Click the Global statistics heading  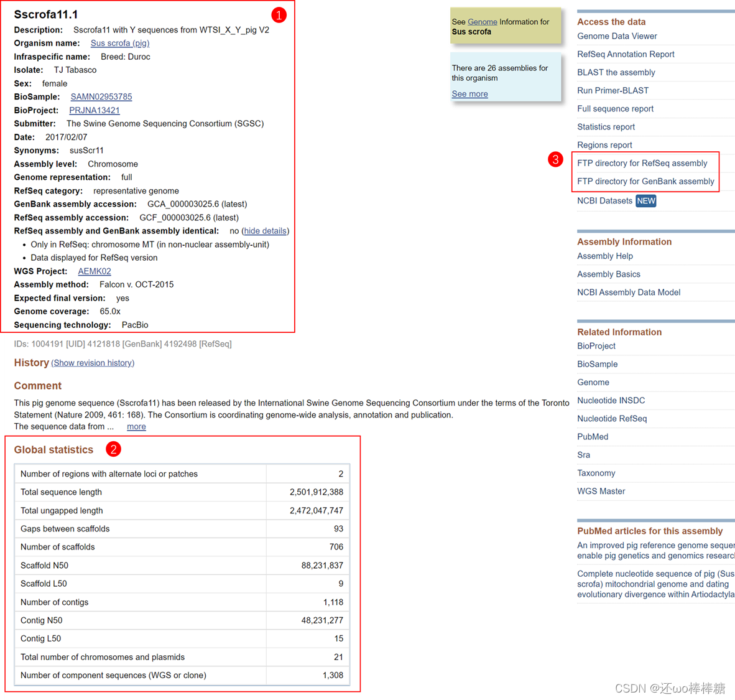click(53, 449)
